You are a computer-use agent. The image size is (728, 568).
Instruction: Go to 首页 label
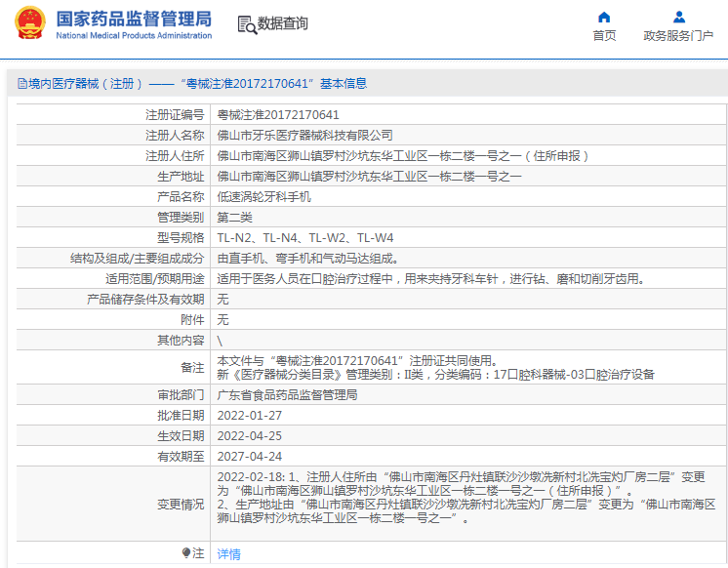[x=604, y=36]
